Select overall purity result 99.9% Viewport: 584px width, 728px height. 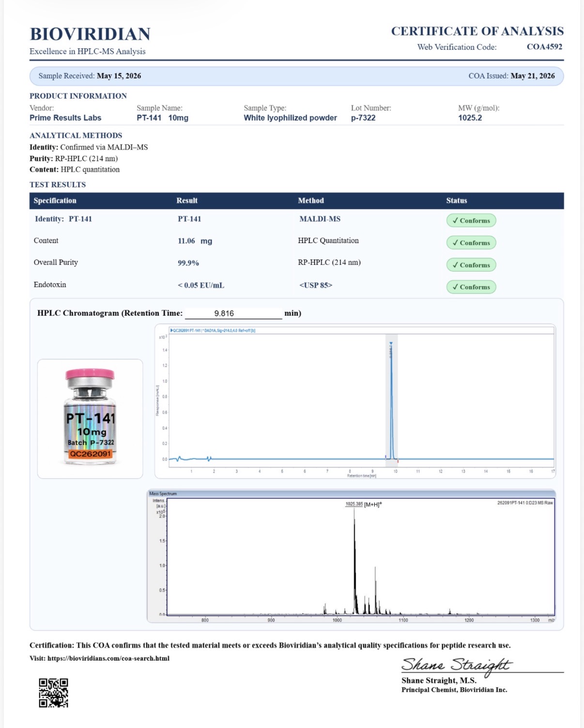188,263
